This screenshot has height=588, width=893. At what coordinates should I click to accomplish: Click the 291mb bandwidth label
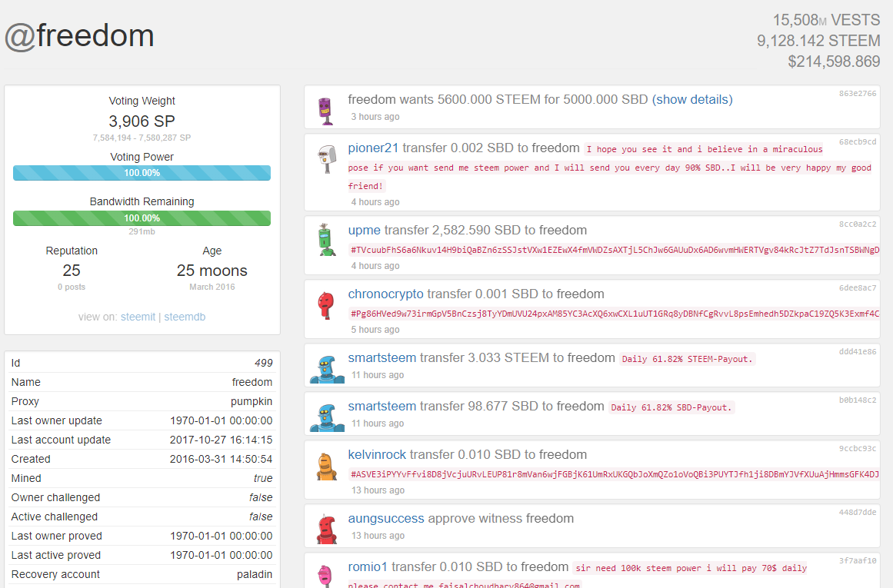point(142,231)
